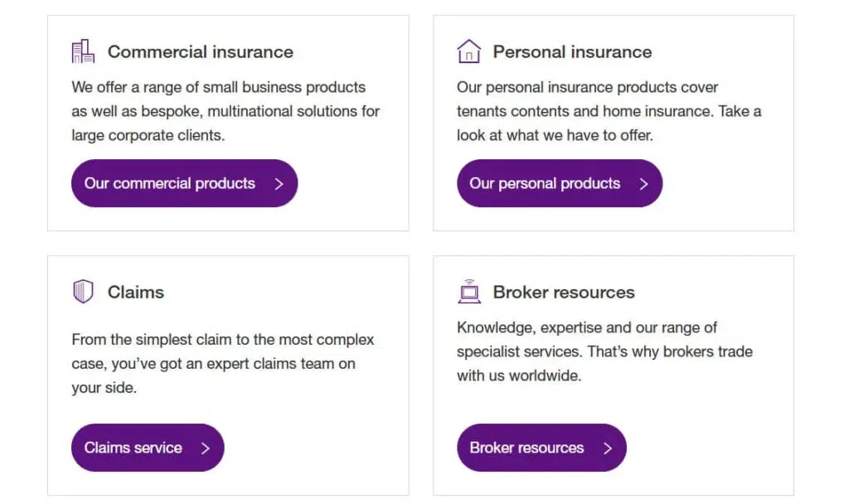The width and height of the screenshot is (849, 504).
Task: Click the Personal insurance card
Action: tap(613, 123)
